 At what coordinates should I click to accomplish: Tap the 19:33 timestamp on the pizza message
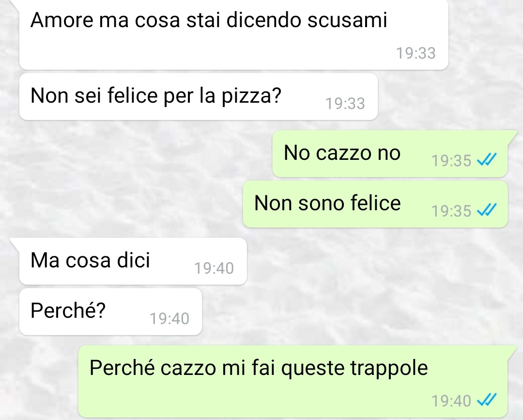pos(345,103)
